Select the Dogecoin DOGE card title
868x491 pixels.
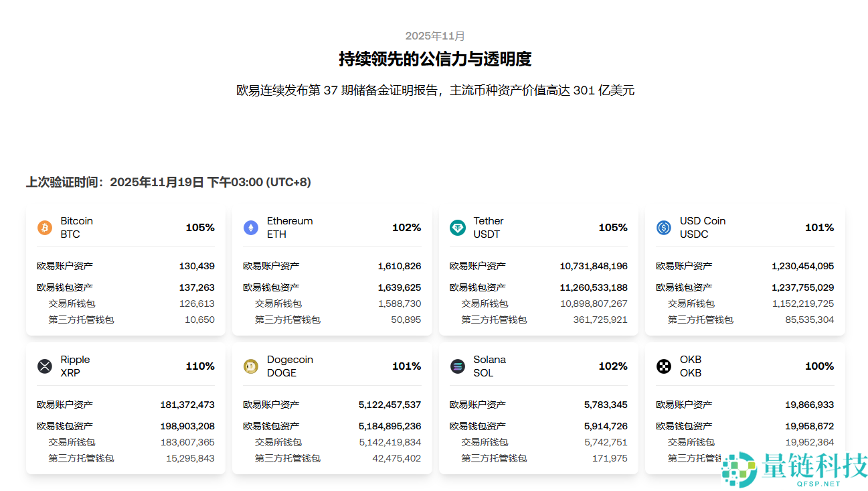coord(290,366)
